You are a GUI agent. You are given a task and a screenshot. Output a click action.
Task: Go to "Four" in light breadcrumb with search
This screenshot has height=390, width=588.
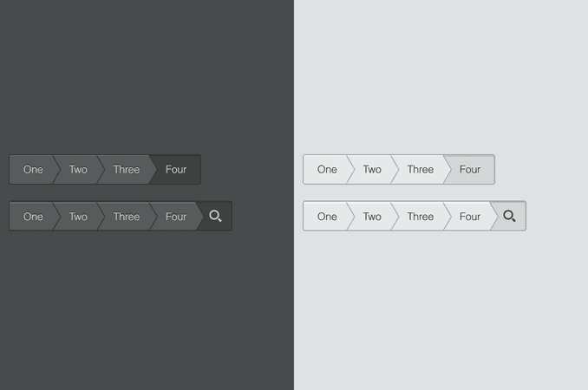click(470, 217)
